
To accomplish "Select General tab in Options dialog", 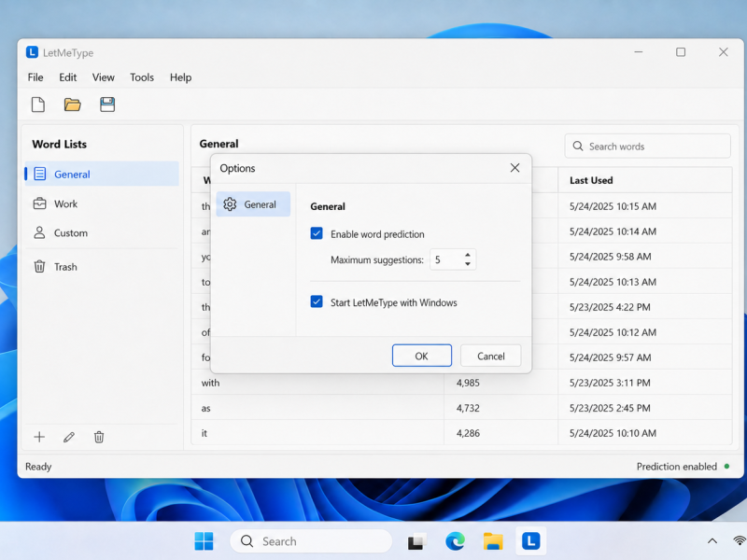I will pos(253,204).
